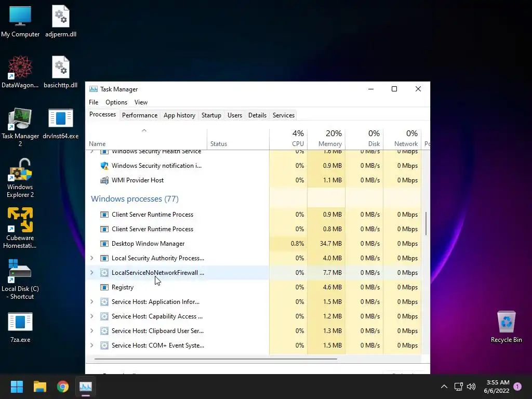
Task: Open network icon in system tray
Action: point(458,387)
